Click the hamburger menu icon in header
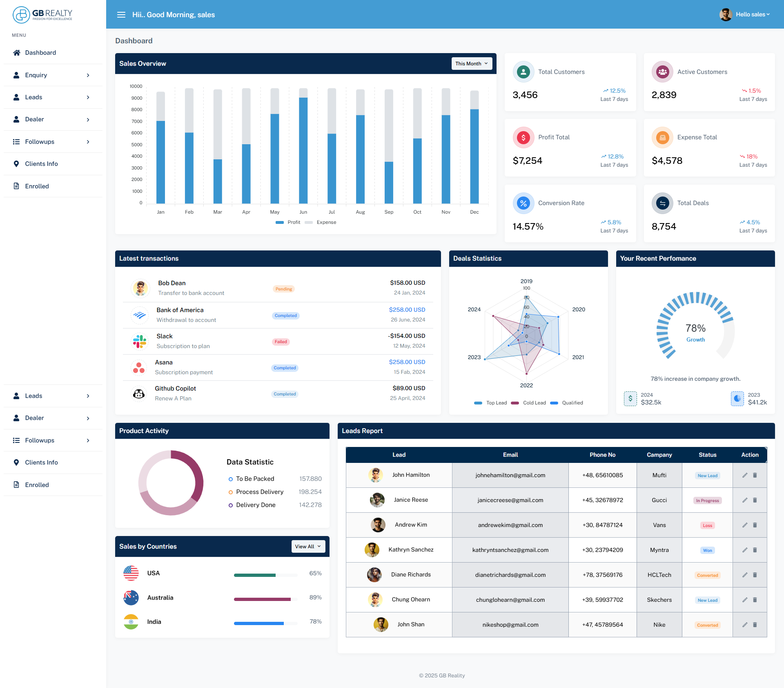The width and height of the screenshot is (784, 688). [x=121, y=15]
